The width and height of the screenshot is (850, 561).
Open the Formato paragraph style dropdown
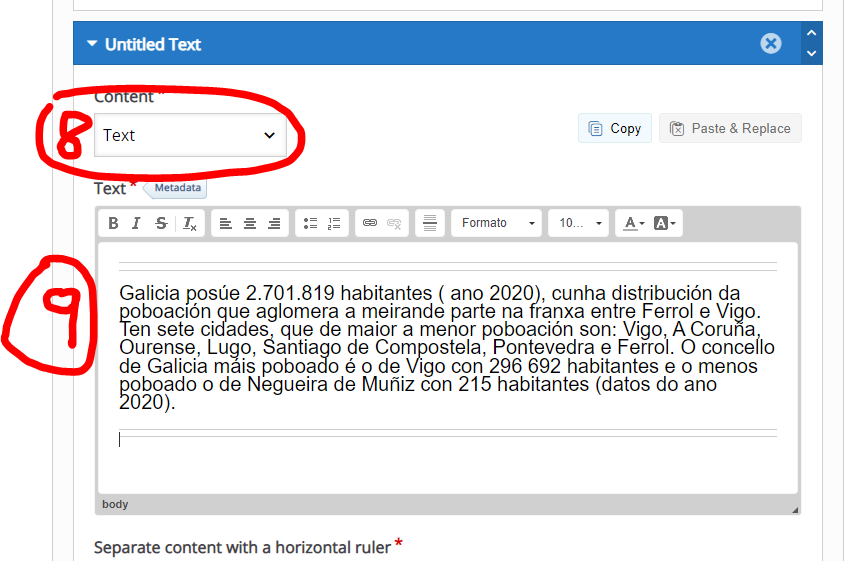tap(498, 223)
